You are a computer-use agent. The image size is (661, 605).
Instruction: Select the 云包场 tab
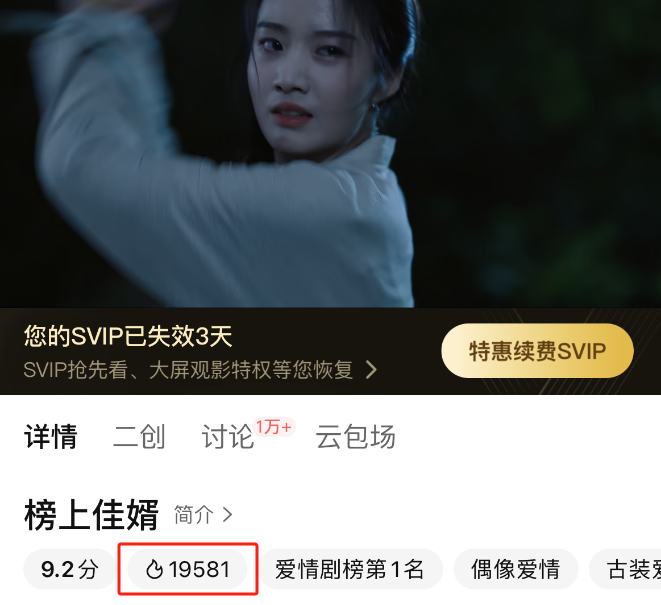click(x=355, y=437)
